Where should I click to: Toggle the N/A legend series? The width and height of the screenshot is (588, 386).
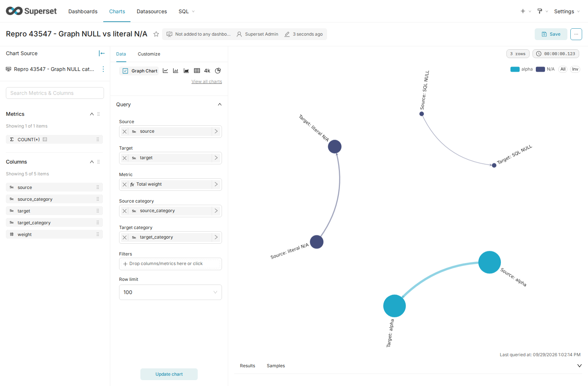545,69
